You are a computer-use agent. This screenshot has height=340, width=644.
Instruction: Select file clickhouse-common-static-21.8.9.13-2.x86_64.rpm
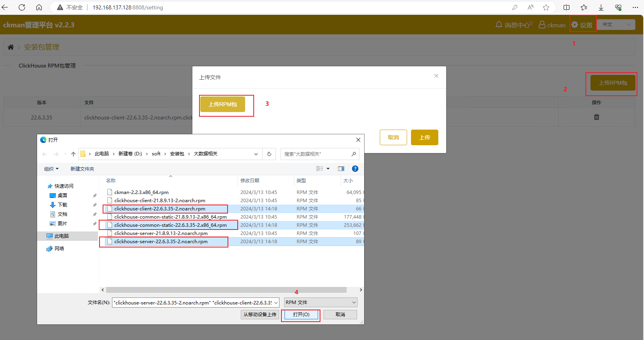(170, 217)
